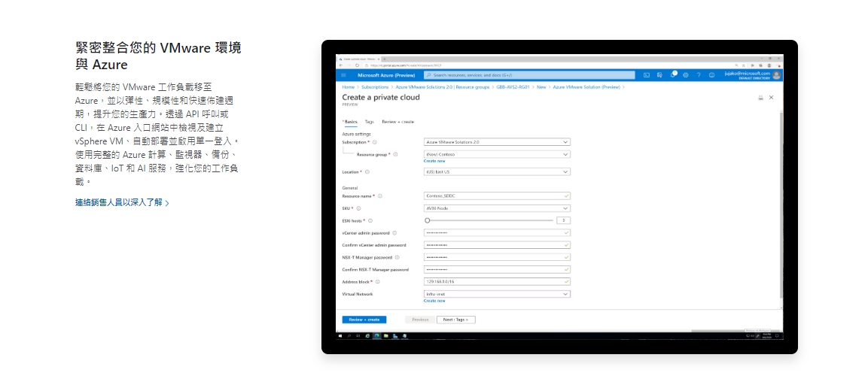Viewport: 868px width, 388px height.
Task: Open the Location dropdown
Action: 497,171
